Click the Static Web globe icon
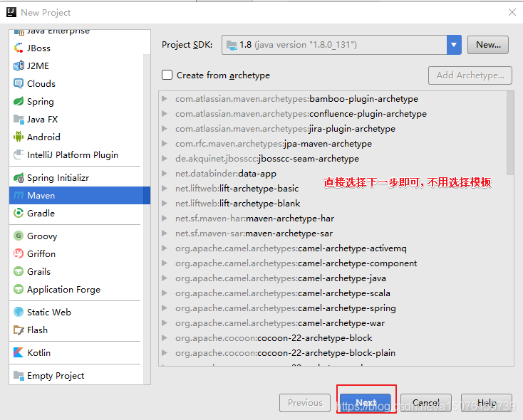 point(19,312)
